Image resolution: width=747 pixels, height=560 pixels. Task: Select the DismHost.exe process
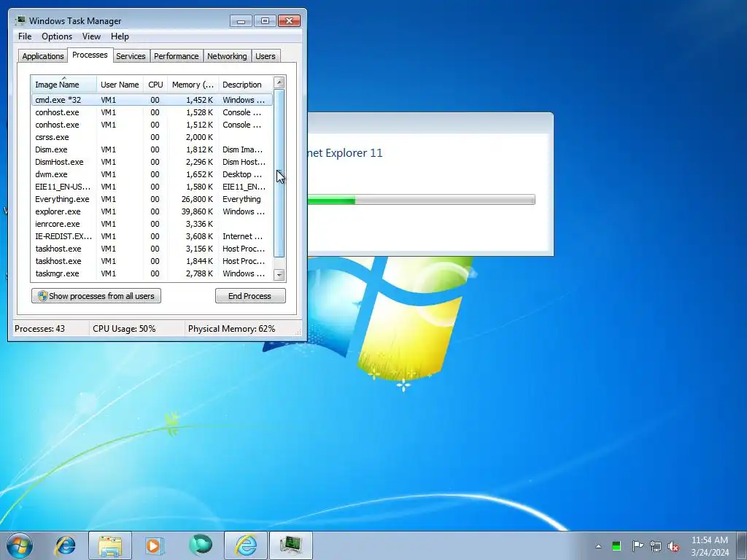point(152,162)
